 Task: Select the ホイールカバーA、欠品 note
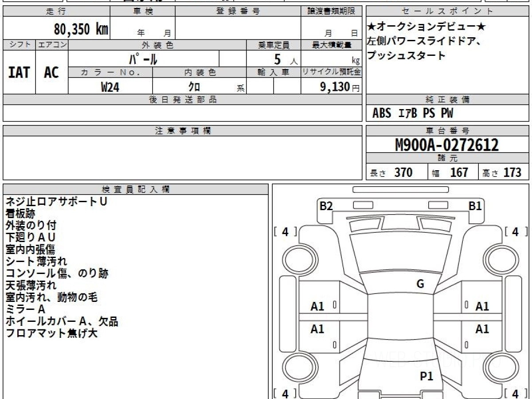point(62,321)
